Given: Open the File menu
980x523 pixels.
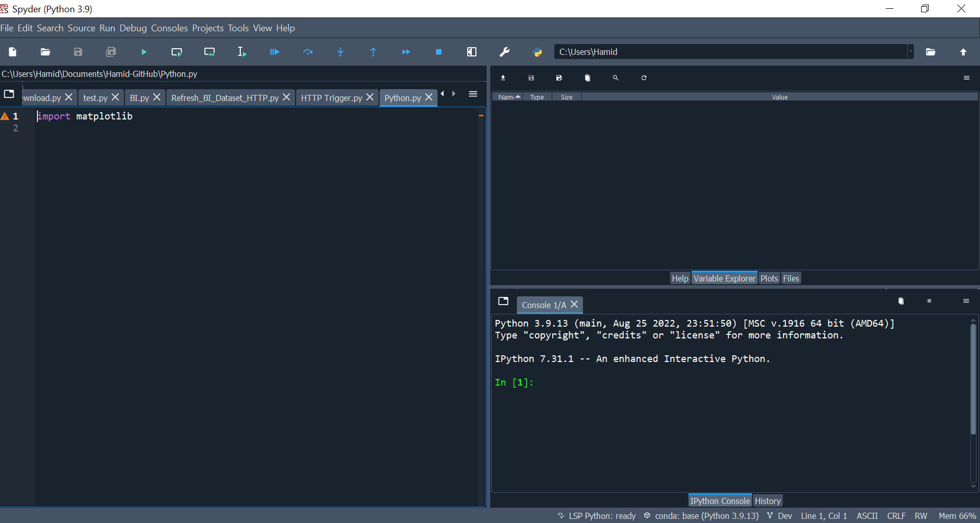Looking at the screenshot, I should coord(7,28).
